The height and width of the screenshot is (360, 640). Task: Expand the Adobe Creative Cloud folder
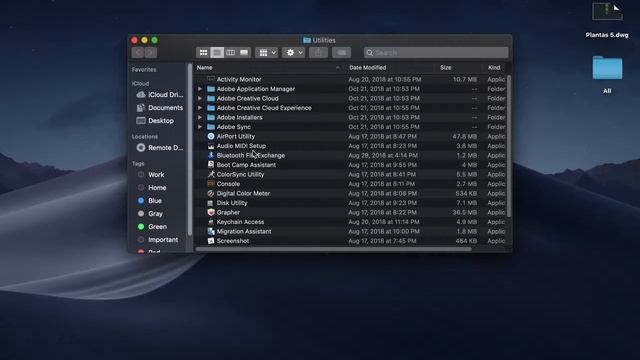200,98
